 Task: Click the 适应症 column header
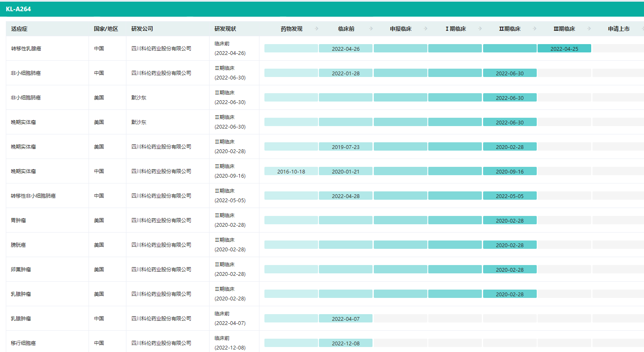click(20, 29)
